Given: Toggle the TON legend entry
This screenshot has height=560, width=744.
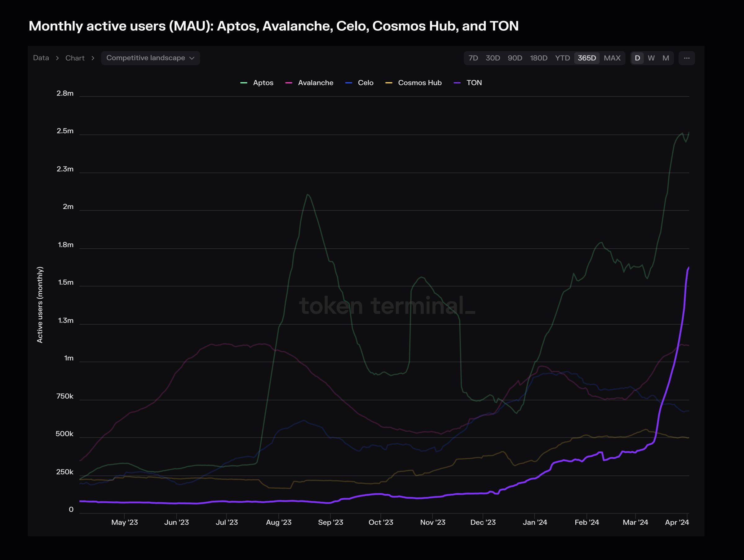Looking at the screenshot, I should [x=474, y=83].
